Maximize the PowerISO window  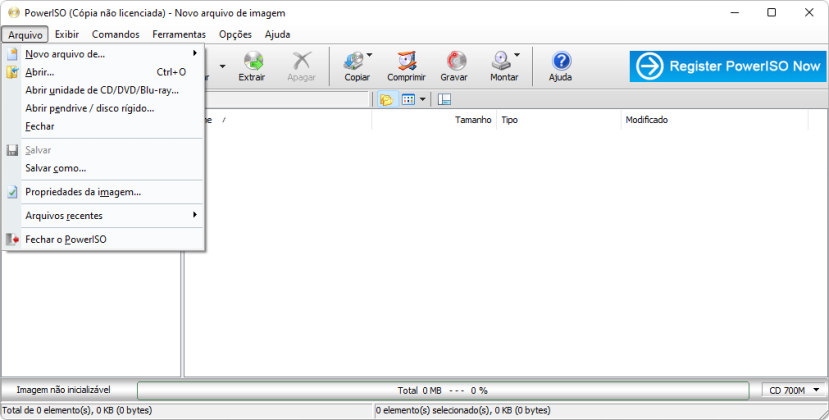click(x=771, y=12)
